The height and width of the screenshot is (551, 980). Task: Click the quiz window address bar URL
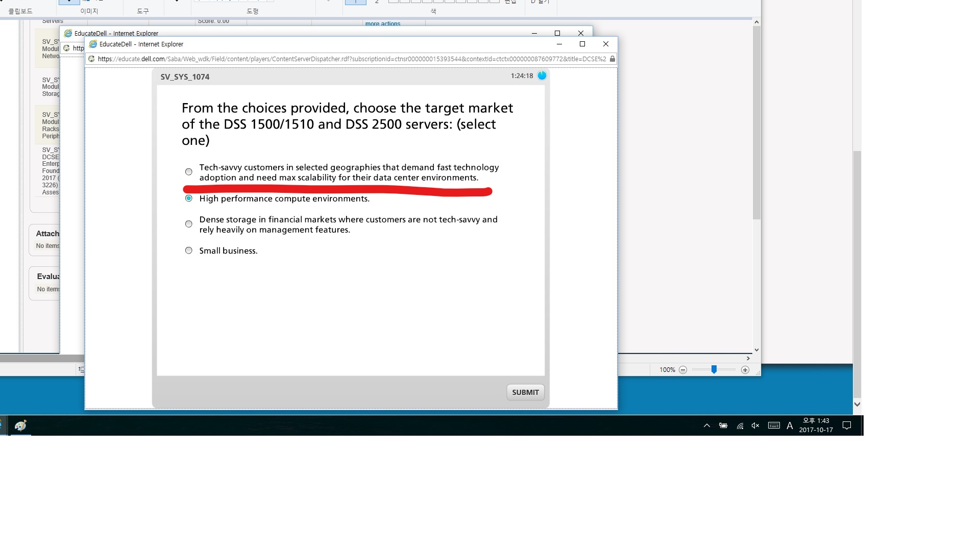[351, 59]
